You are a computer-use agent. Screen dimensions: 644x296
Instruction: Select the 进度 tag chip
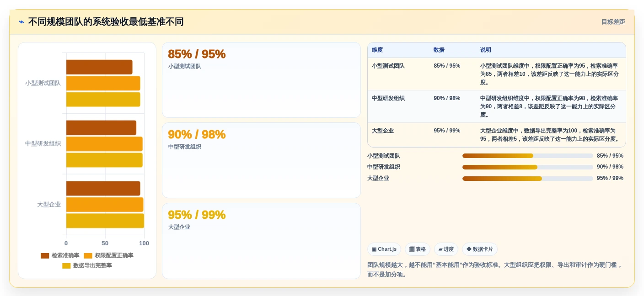point(446,249)
